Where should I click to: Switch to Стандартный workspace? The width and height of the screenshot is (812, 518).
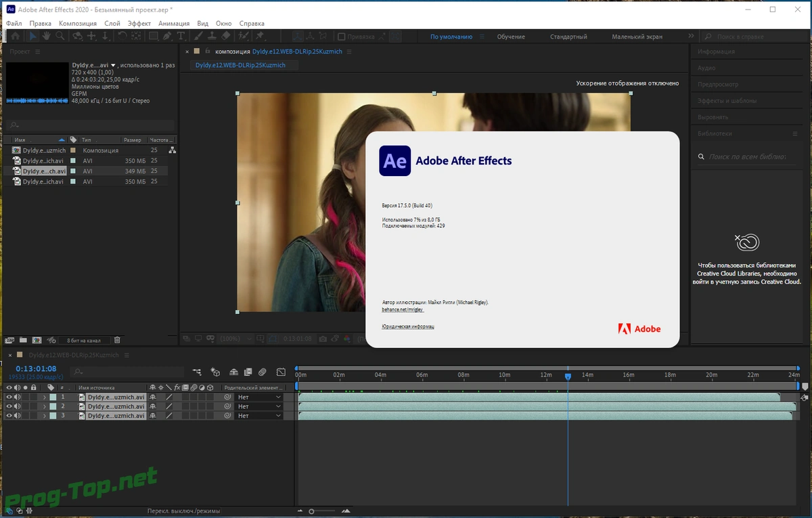(568, 37)
